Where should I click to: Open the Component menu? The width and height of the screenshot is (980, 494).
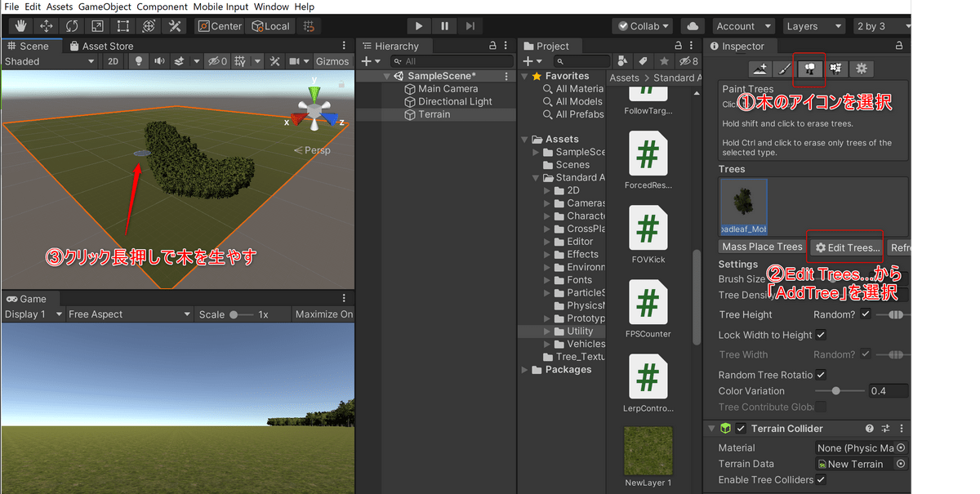pyautogui.click(x=162, y=7)
